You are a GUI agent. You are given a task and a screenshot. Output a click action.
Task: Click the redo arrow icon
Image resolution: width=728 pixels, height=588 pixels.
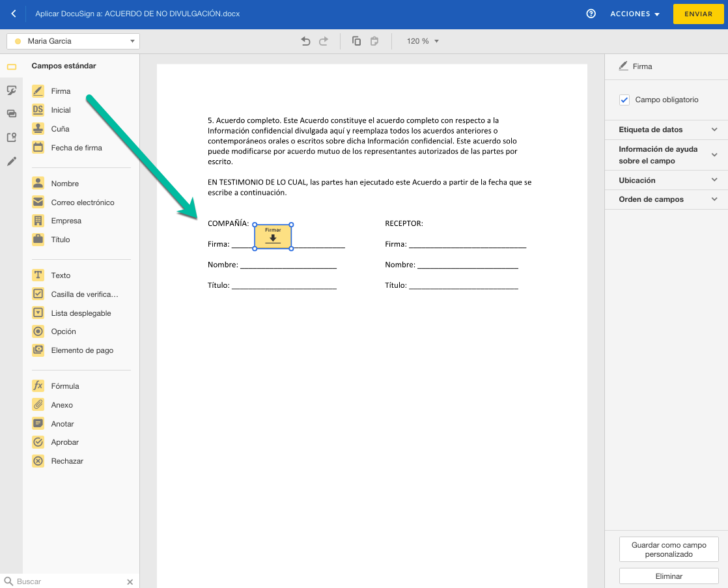[324, 41]
